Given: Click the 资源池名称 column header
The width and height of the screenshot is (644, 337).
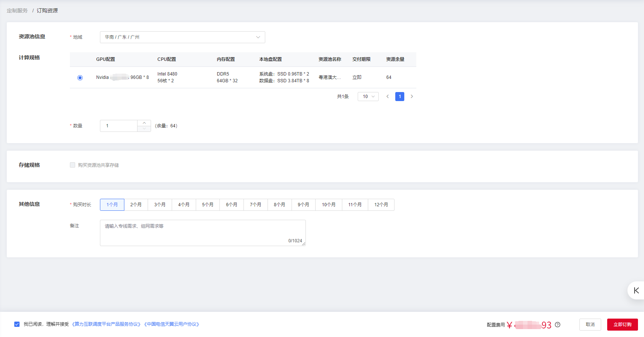Looking at the screenshot, I should tap(330, 59).
